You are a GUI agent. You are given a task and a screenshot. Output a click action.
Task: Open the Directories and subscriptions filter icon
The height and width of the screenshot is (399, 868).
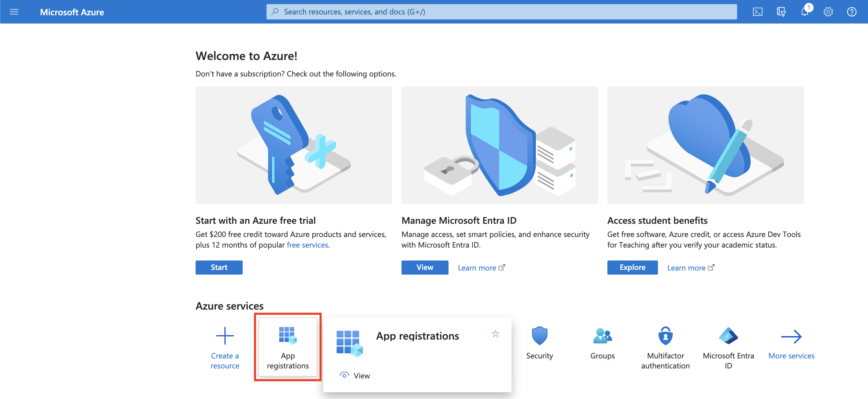tap(781, 12)
